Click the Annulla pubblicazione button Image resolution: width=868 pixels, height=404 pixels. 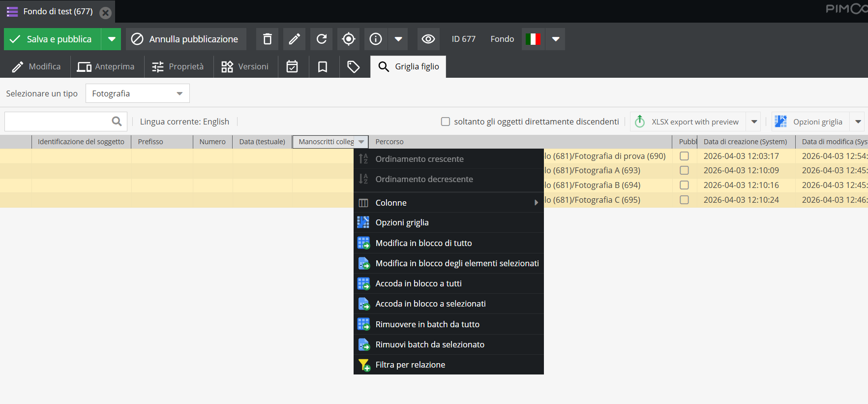click(186, 39)
